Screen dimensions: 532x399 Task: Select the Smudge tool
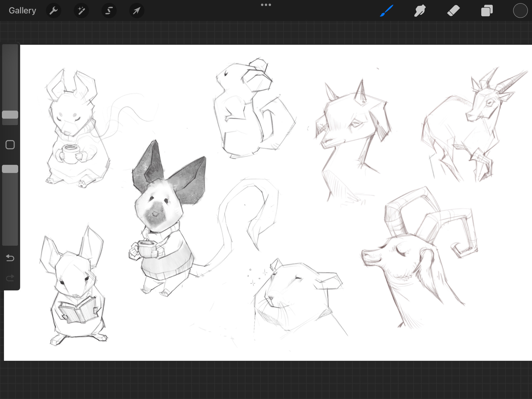(420, 11)
